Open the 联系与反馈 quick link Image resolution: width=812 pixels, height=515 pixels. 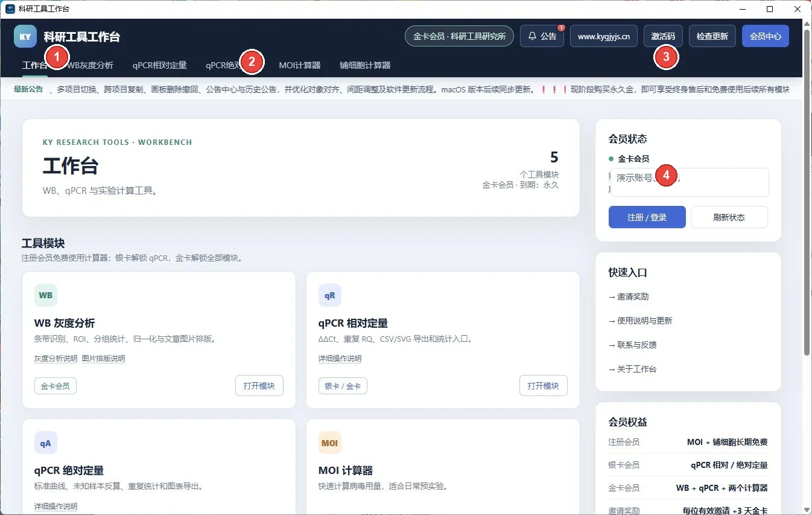tap(632, 345)
